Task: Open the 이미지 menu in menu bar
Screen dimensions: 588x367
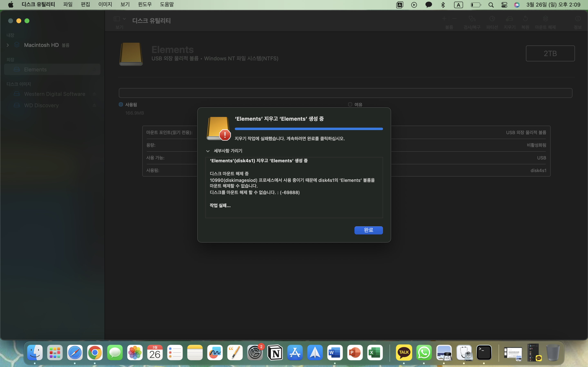Action: [x=105, y=4]
